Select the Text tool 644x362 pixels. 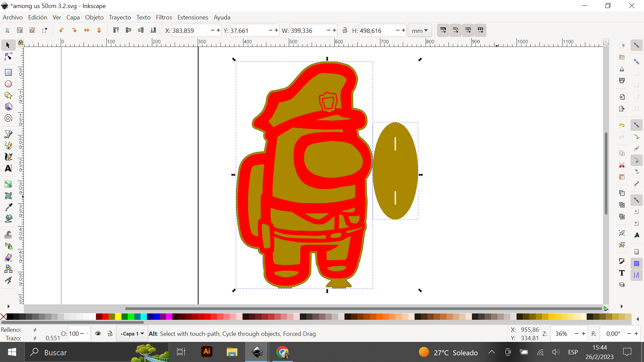[8, 168]
